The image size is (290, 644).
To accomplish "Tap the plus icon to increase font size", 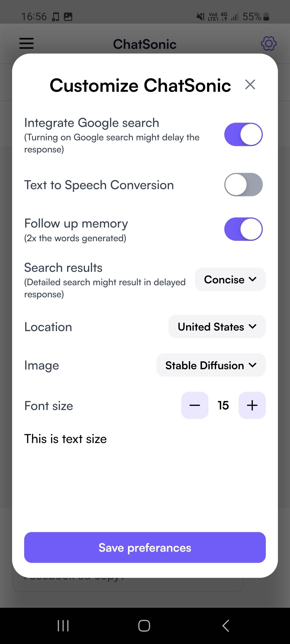I will pyautogui.click(x=252, y=405).
